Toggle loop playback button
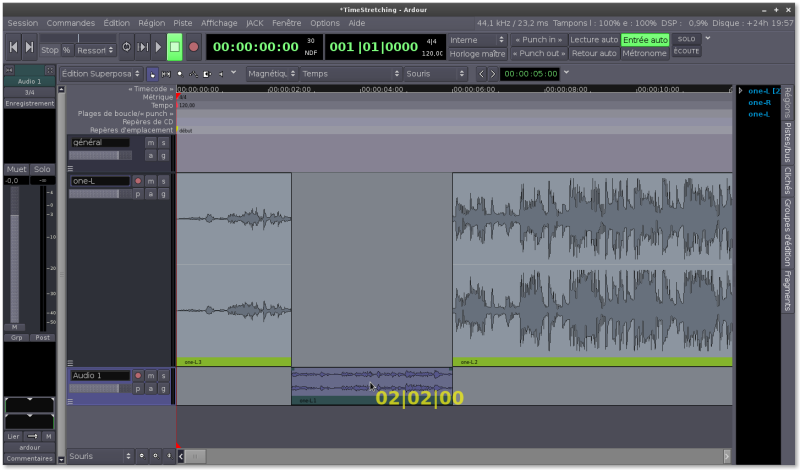This screenshot has width=800, height=470. tap(127, 47)
